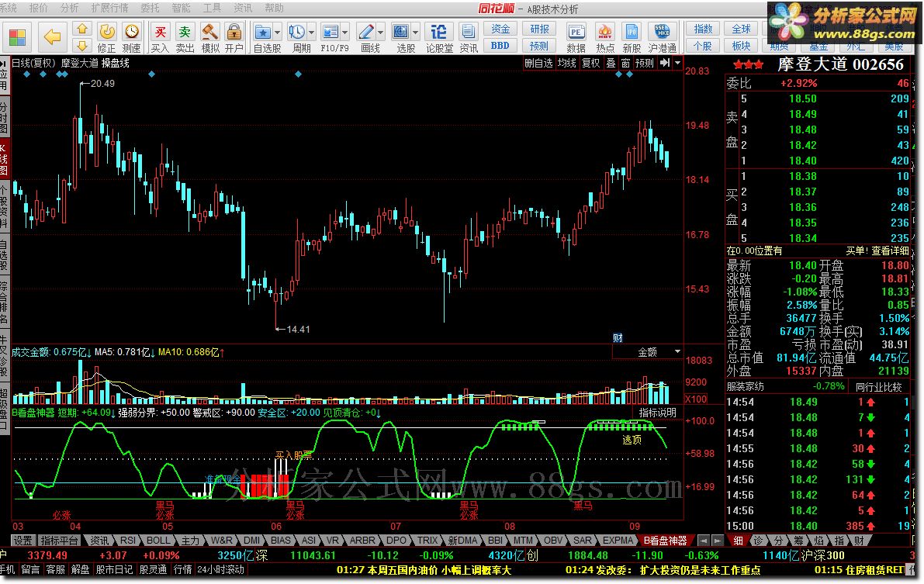Screen dimensions: 924x584
Task: Switch to the RSI indicator tab
Action: coord(128,541)
